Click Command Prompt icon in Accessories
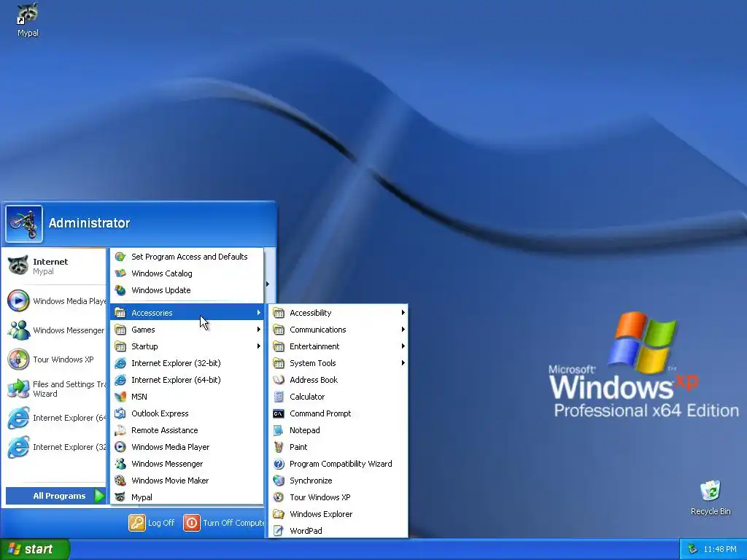The width and height of the screenshot is (747, 560). pos(279,413)
